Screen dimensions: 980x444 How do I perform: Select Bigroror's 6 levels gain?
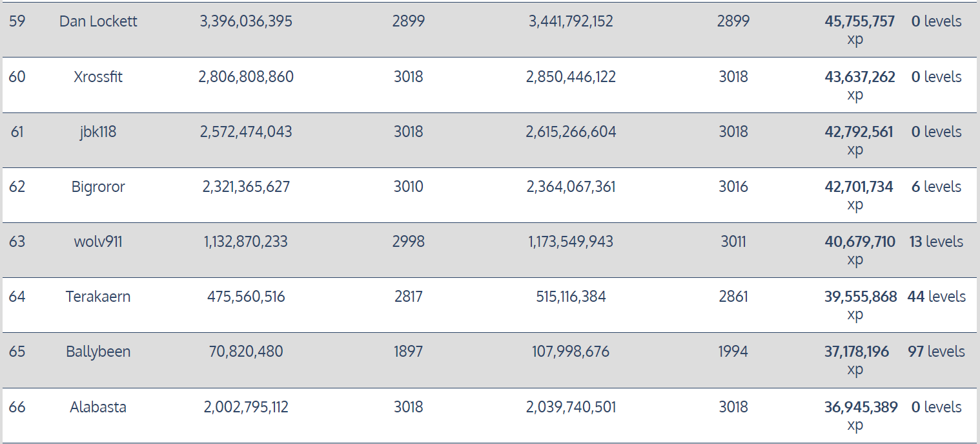tap(936, 187)
